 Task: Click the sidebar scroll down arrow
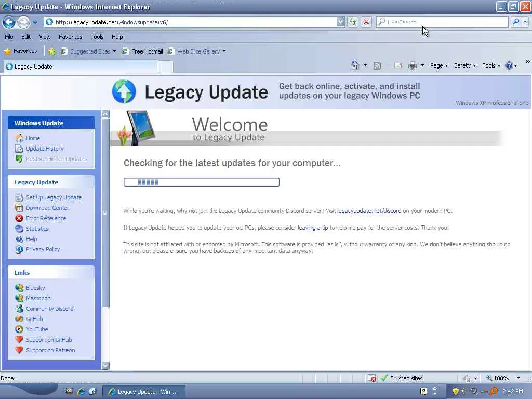coord(105,365)
